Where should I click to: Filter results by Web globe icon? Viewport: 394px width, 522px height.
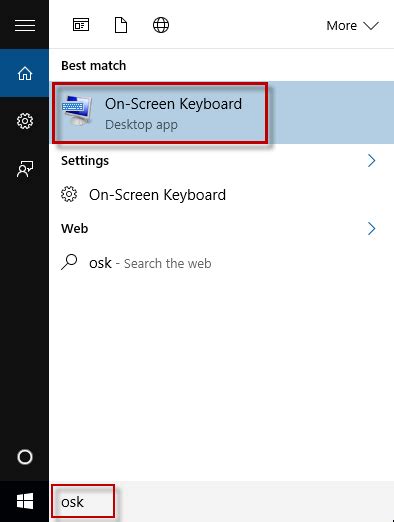coord(161,25)
